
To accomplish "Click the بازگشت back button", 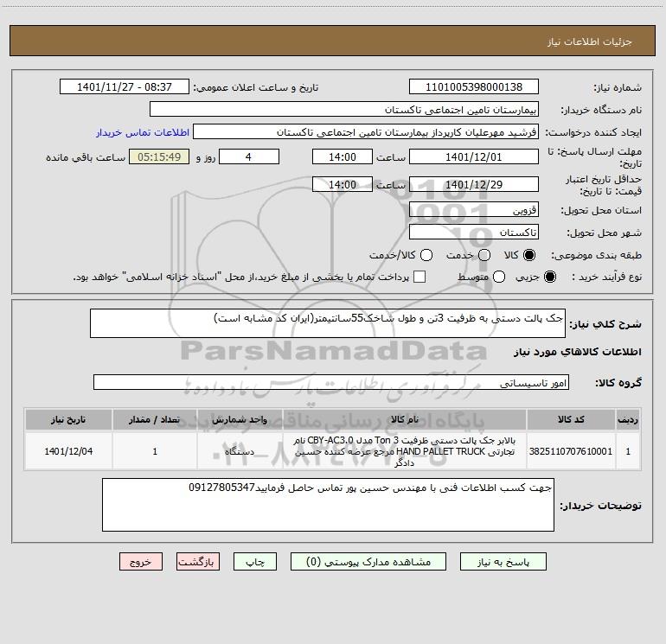I will 198,562.
